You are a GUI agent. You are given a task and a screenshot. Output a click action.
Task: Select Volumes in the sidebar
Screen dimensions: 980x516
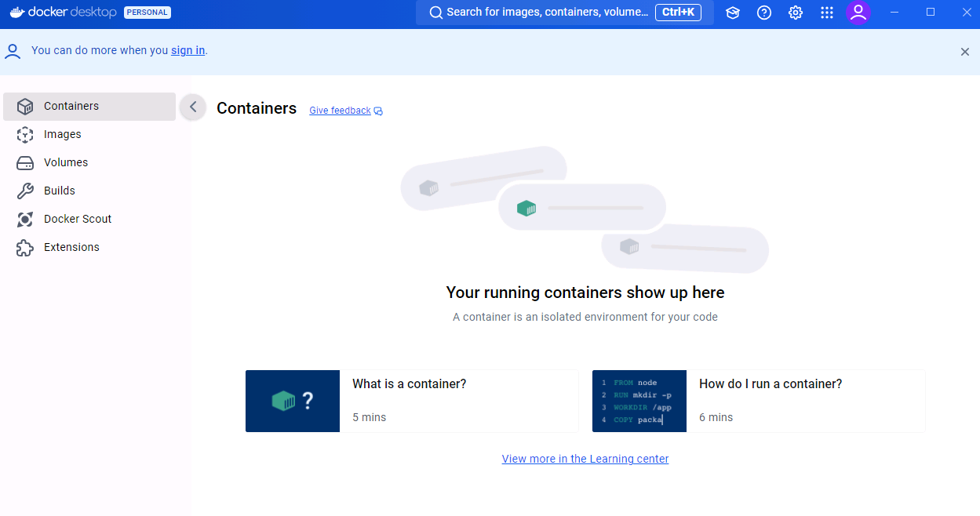[89, 163]
